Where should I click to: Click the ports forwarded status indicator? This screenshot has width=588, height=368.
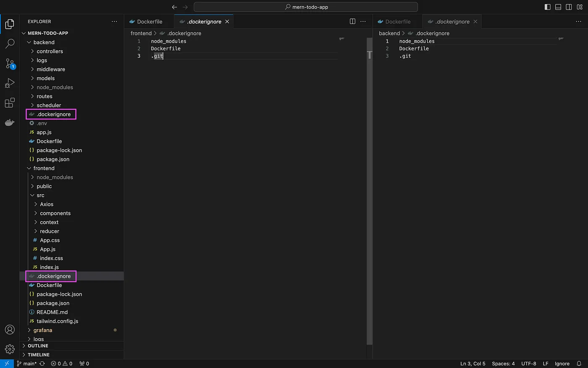point(84,364)
